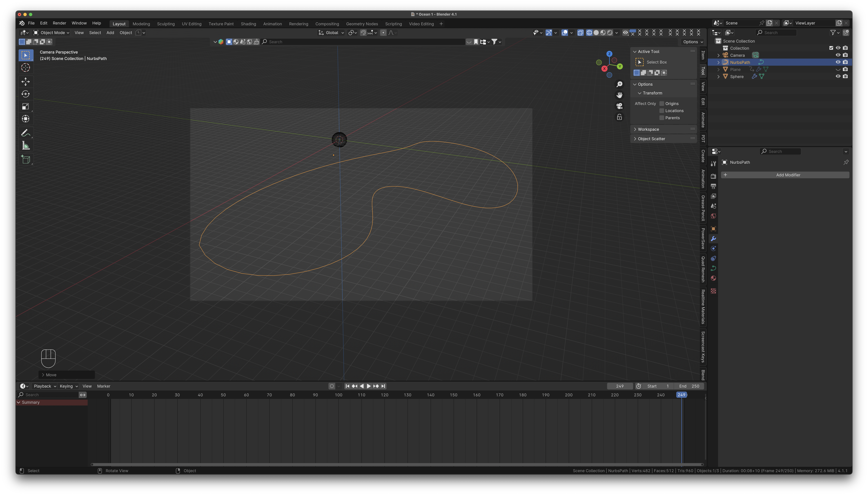Click the Add Modifier button
The image size is (868, 495).
pyautogui.click(x=785, y=175)
